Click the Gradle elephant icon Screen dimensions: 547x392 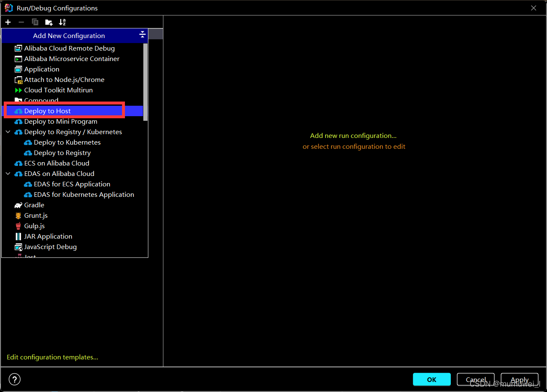tap(18, 205)
